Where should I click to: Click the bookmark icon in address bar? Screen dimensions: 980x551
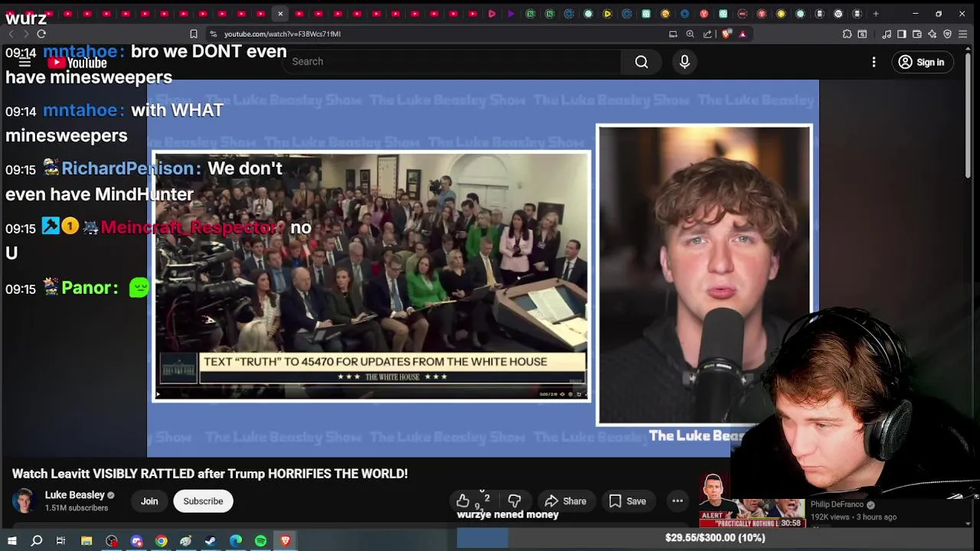pyautogui.click(x=194, y=34)
